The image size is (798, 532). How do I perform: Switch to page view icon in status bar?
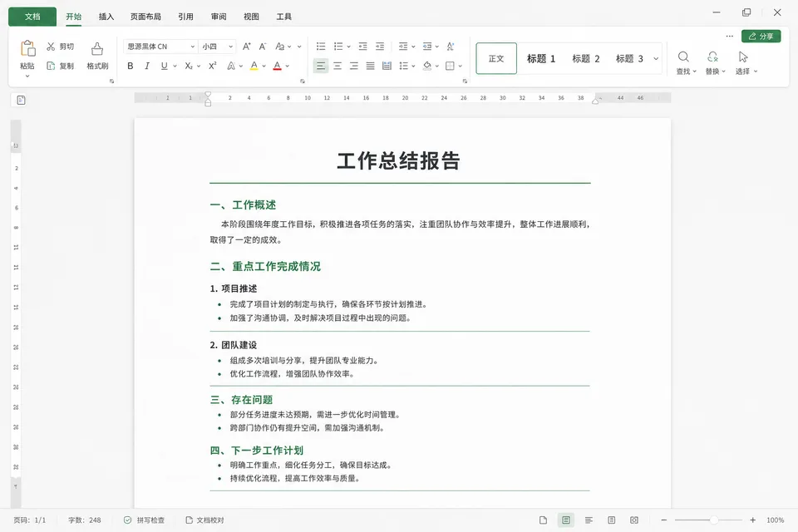[543, 520]
